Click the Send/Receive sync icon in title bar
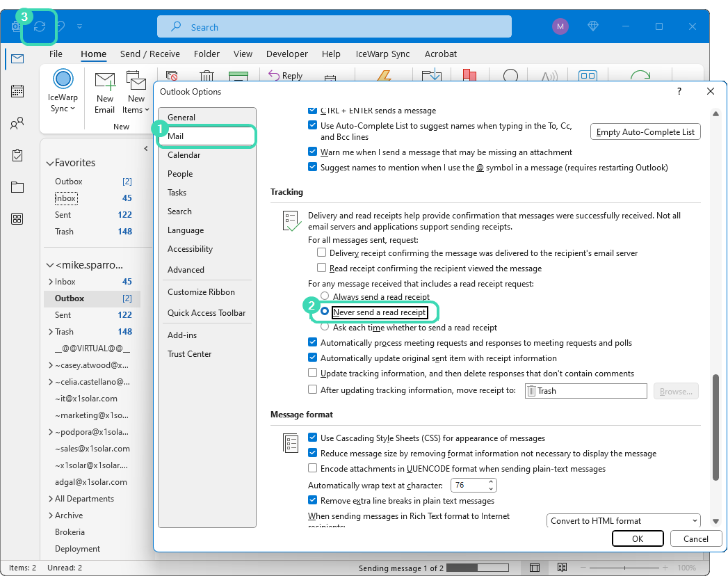Image resolution: width=728 pixels, height=576 pixels. pyautogui.click(x=40, y=26)
